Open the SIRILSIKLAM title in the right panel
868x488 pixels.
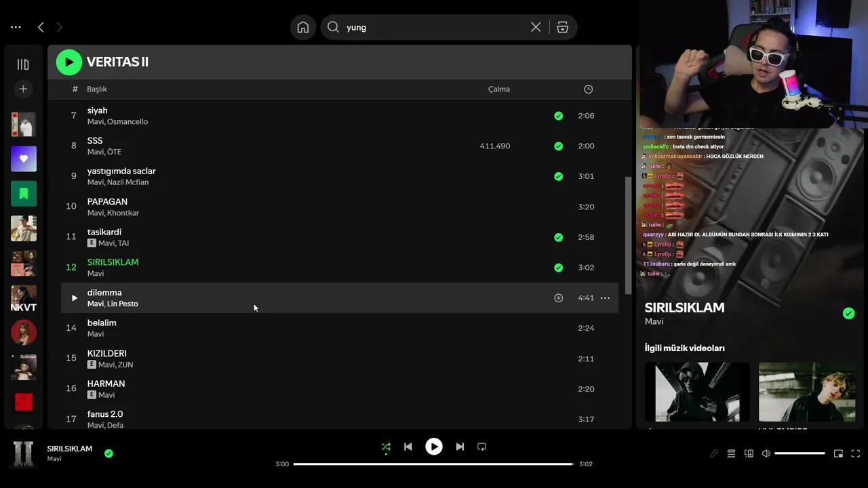click(x=684, y=308)
